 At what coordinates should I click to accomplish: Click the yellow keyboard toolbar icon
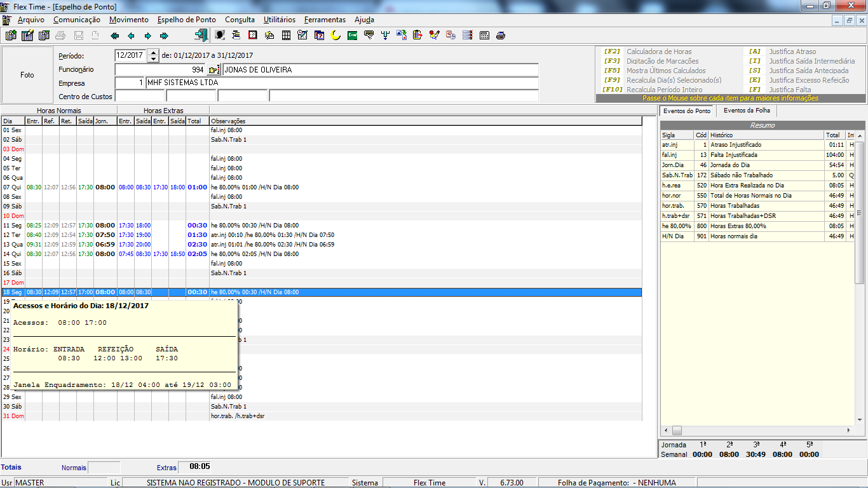click(x=369, y=36)
